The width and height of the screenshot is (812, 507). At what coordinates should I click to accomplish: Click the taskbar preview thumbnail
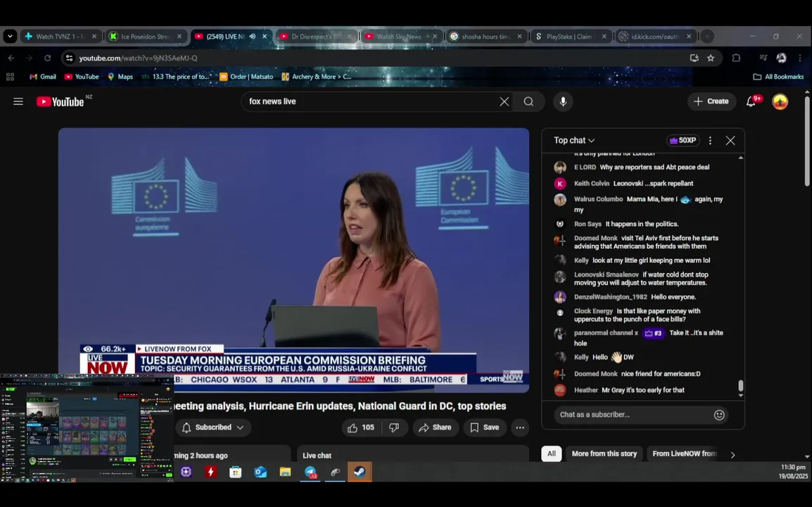tap(87, 427)
